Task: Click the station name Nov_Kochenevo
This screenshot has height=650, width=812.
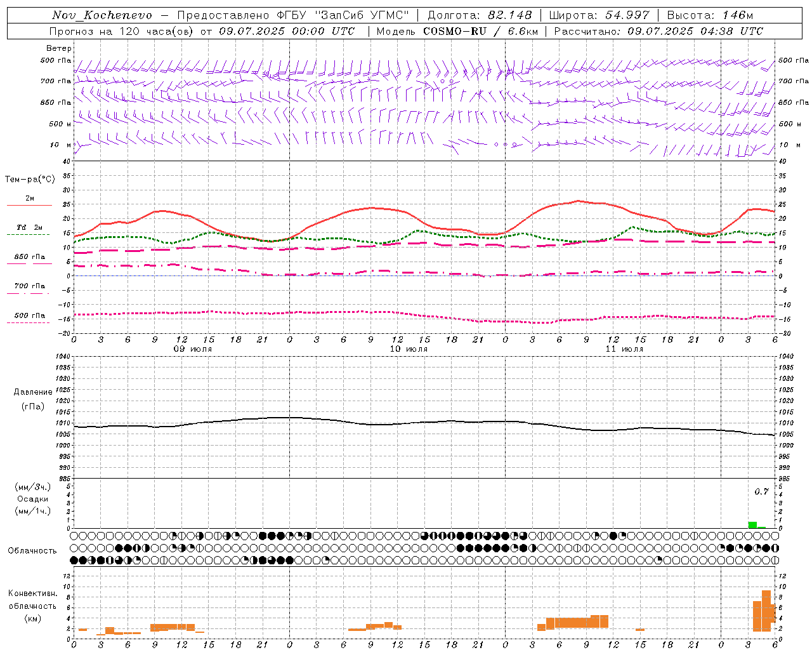Action: coord(102,15)
